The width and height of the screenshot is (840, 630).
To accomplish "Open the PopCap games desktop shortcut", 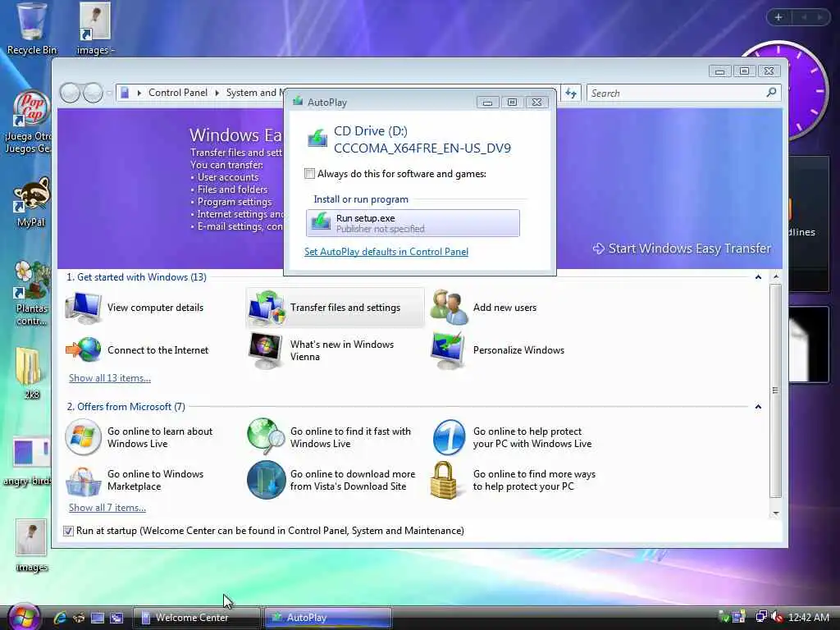I will 30,122.
